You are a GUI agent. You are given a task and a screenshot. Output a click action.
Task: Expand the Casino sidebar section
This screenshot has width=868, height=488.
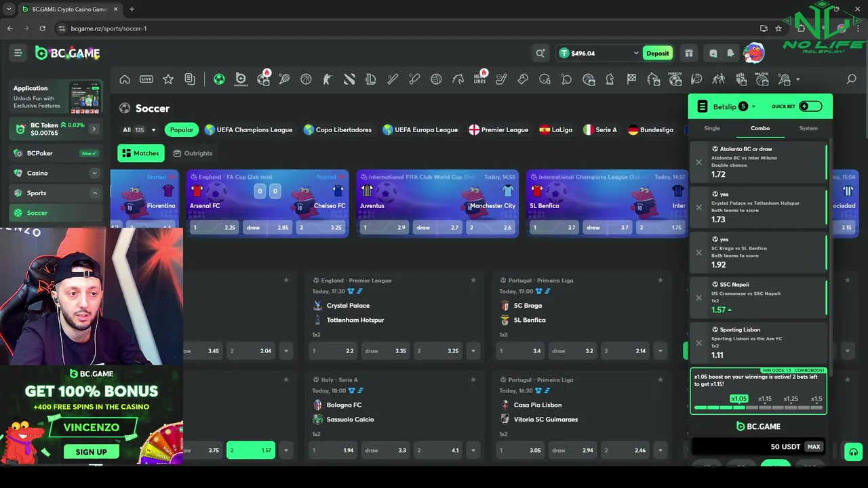click(x=94, y=173)
